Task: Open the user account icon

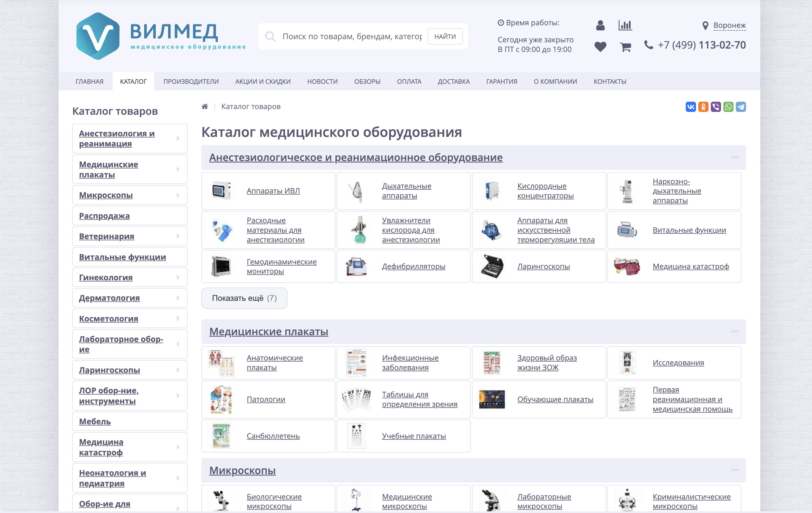Action: pyautogui.click(x=600, y=25)
